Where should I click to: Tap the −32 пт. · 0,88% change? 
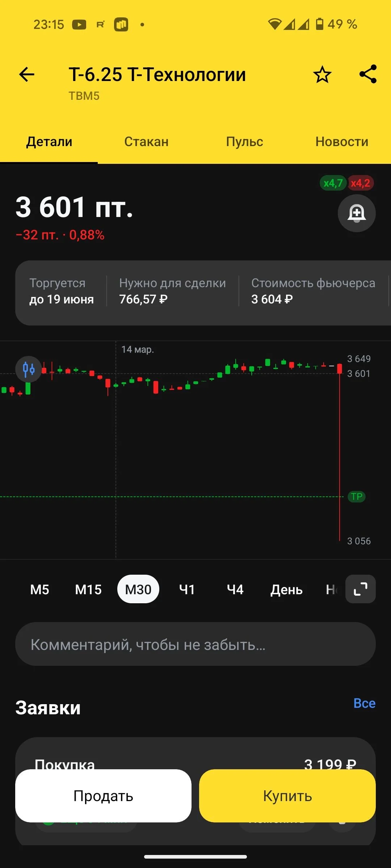(x=60, y=235)
